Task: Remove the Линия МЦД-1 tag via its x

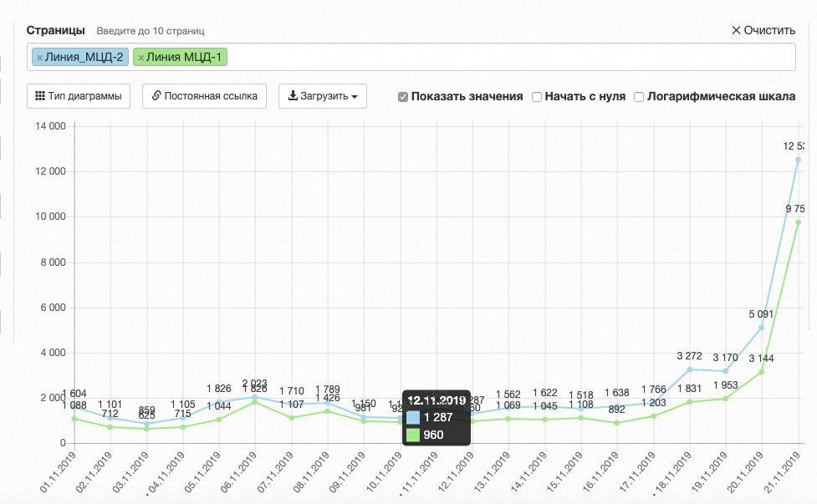Action: click(x=140, y=58)
